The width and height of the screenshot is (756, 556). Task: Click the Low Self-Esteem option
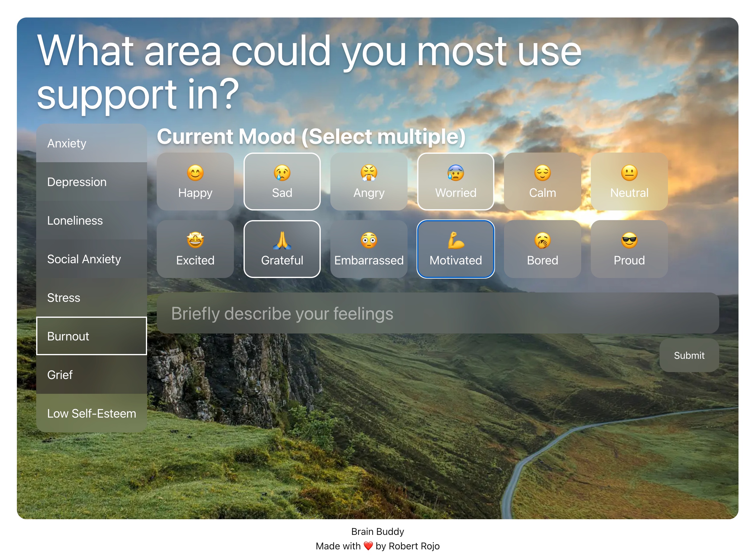pyautogui.click(x=92, y=413)
